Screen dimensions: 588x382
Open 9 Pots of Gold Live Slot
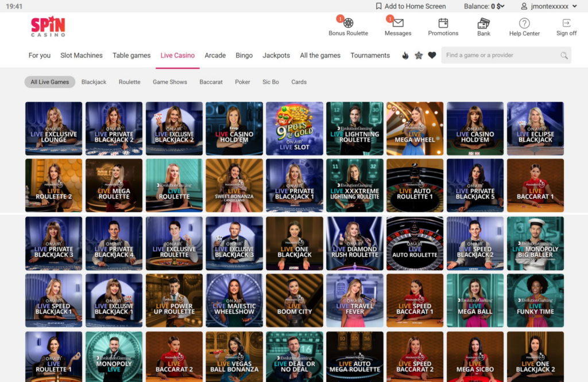point(295,128)
